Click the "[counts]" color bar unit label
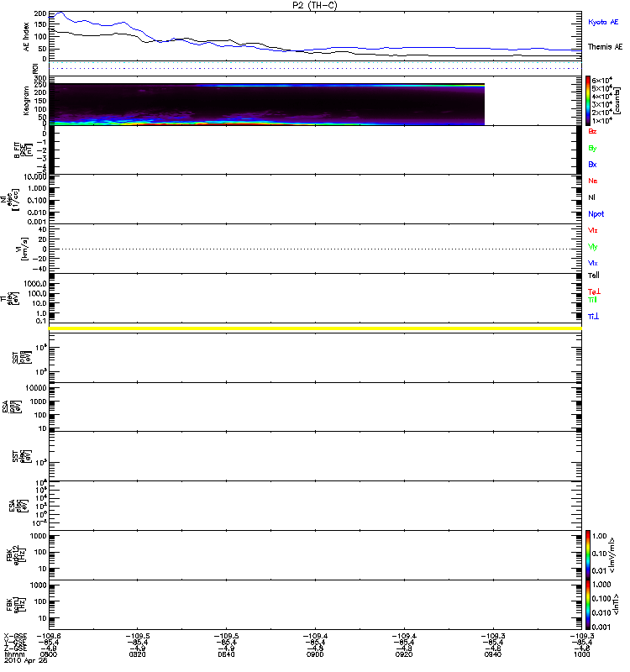Image resolution: width=630 pixels, height=672 pixels. click(617, 101)
